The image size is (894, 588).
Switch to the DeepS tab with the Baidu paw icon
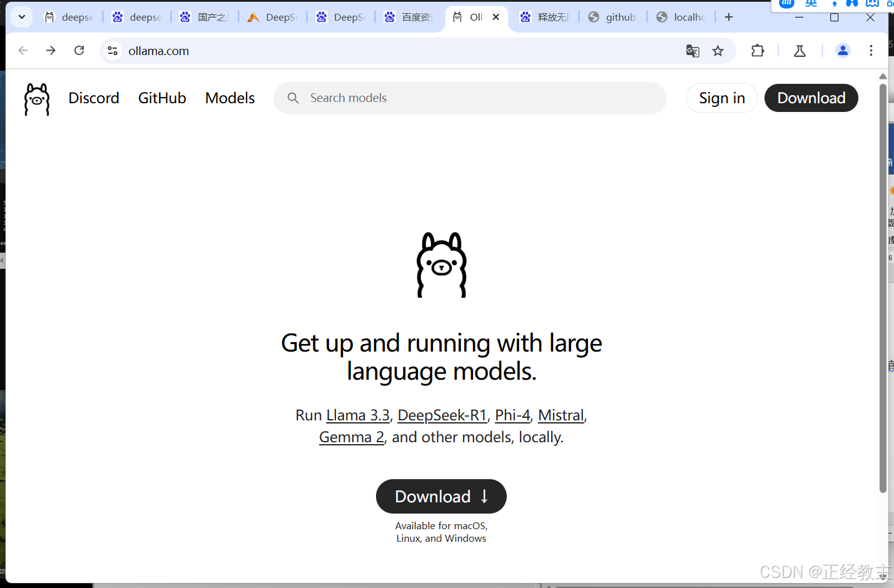pos(341,17)
